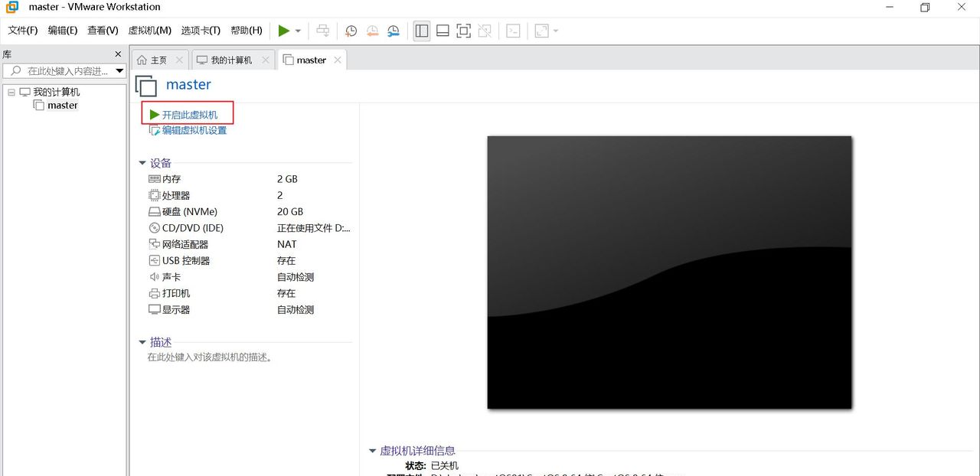Collapse the 描述 section
The width and height of the screenshot is (980, 476).
[x=142, y=342]
